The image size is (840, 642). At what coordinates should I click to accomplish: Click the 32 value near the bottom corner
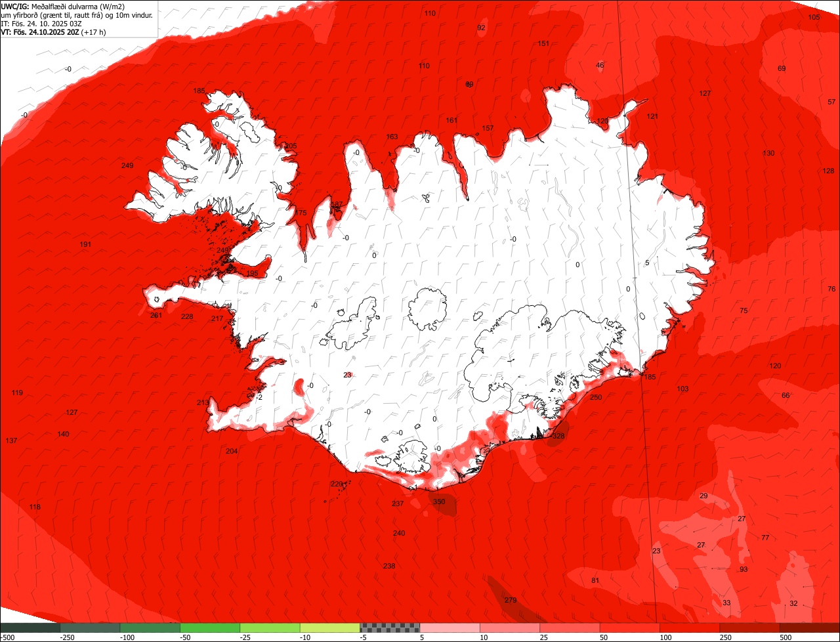tap(793, 603)
